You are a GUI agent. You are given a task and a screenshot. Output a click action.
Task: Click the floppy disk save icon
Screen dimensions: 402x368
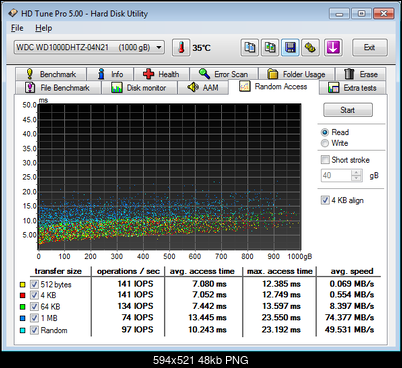(290, 48)
